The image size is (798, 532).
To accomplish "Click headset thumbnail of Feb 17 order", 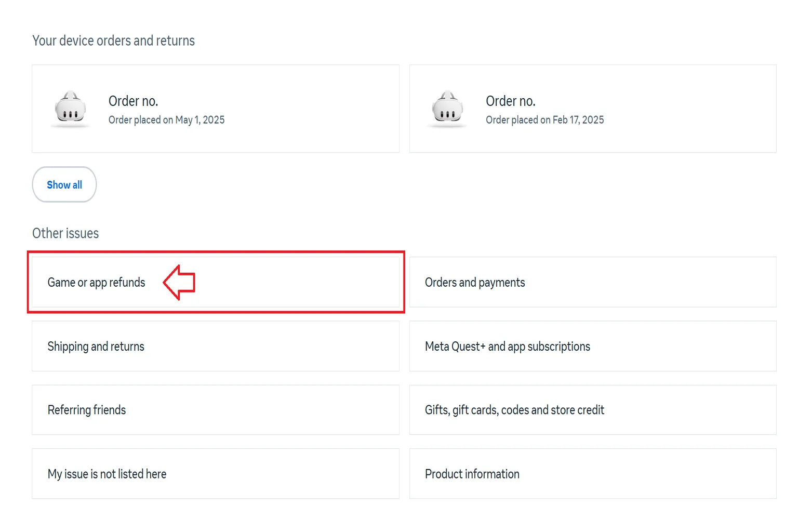I will click(448, 109).
